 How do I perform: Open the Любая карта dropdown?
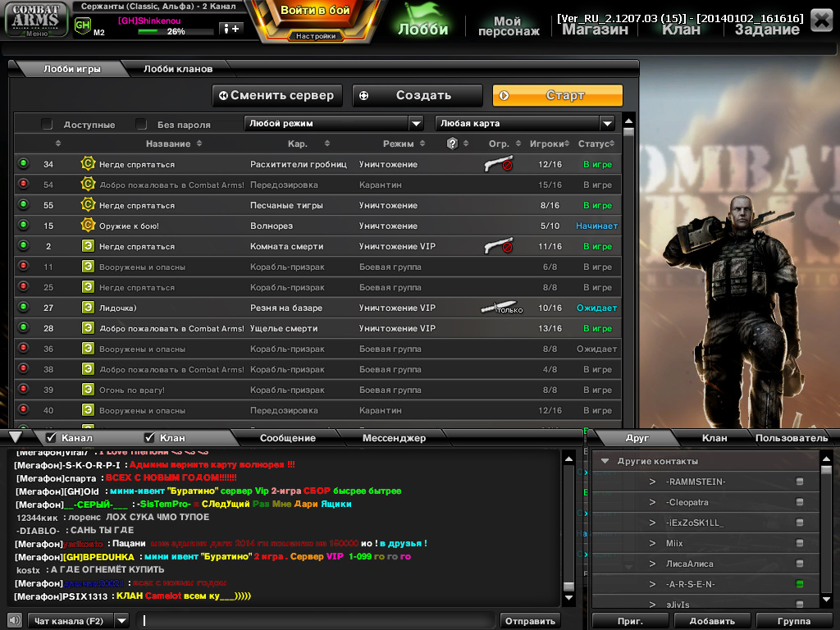point(525,124)
